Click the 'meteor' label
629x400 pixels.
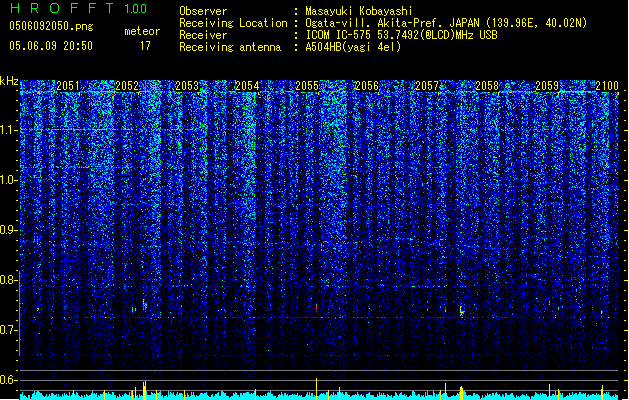[142, 31]
